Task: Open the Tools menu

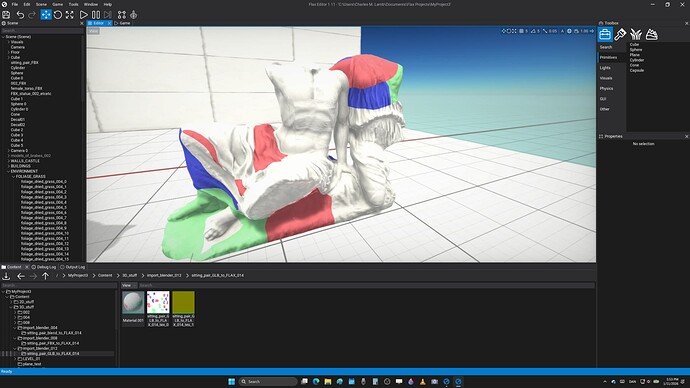Action: point(73,4)
